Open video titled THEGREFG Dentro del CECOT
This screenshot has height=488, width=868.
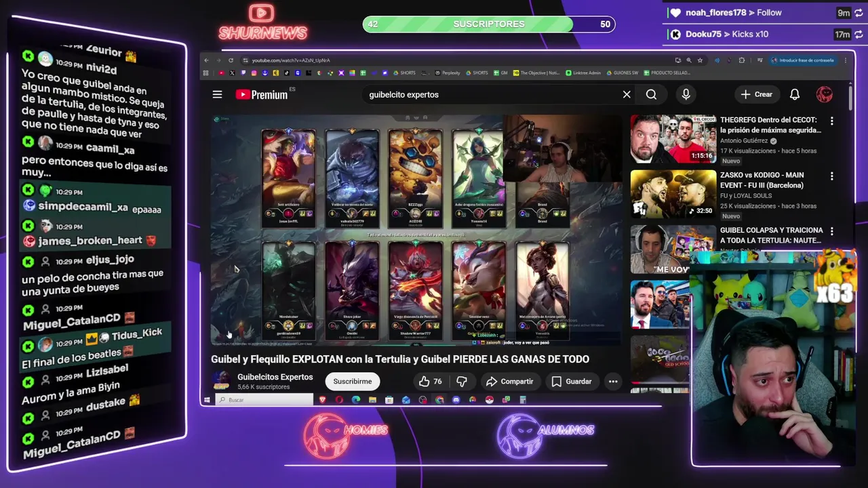[x=770, y=125]
